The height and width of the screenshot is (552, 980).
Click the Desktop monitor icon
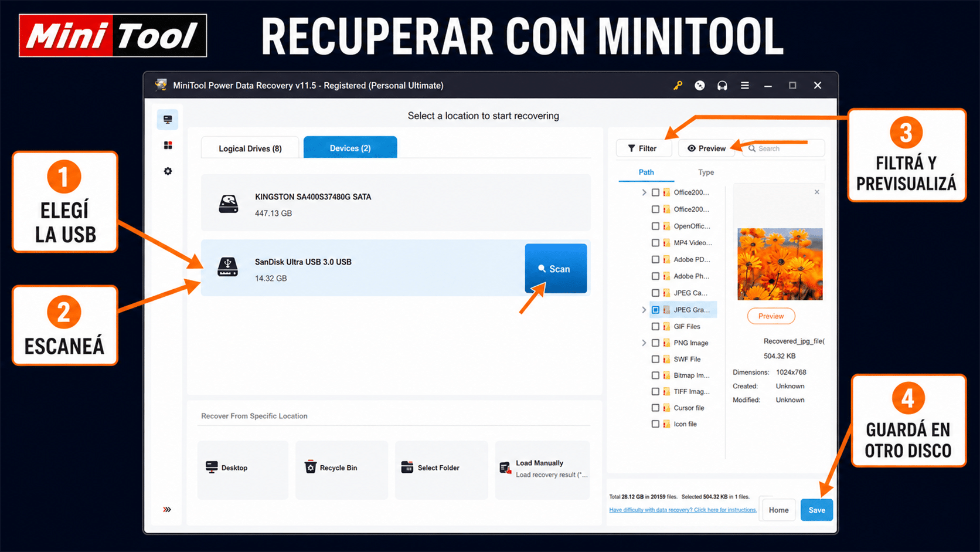212,467
